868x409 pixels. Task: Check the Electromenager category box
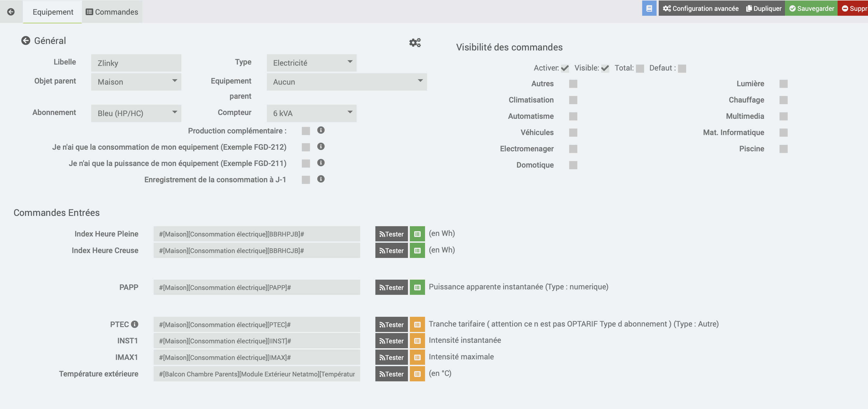[573, 149]
